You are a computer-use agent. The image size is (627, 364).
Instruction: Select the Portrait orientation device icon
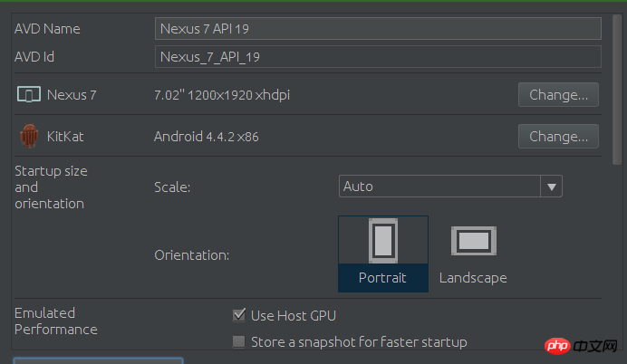383,241
